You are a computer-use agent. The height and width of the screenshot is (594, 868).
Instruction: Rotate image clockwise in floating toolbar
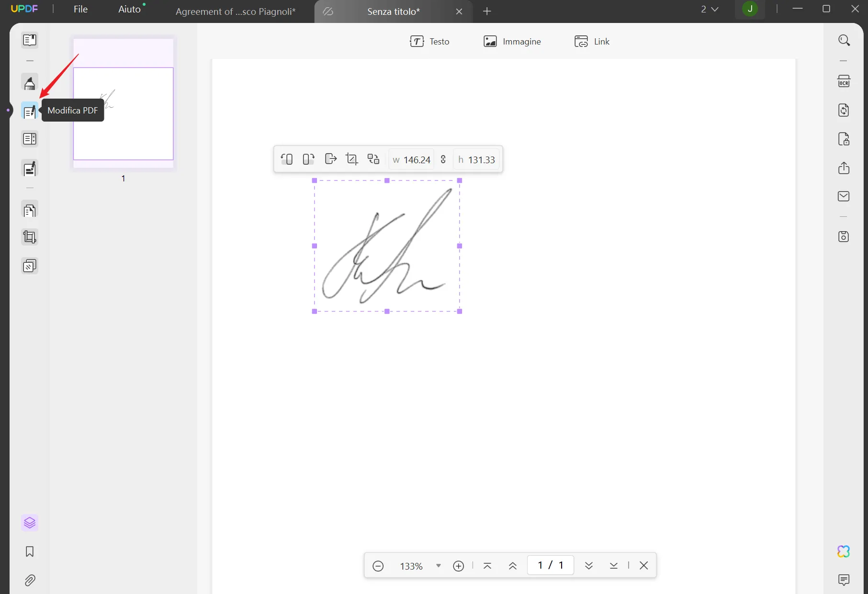coord(308,159)
